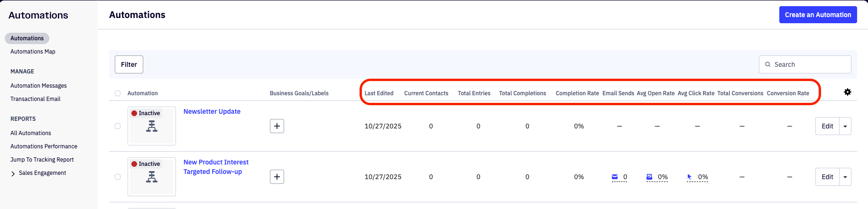Open Automations Map in sidebar
Viewport: 868px width, 209px height.
coord(33,52)
